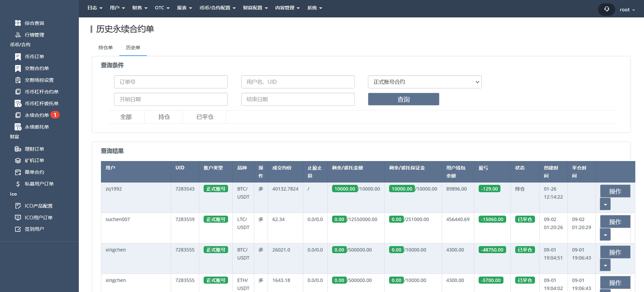Select the 持仓 filter tab
Screen dimensions: 644x292
[x=164, y=117]
